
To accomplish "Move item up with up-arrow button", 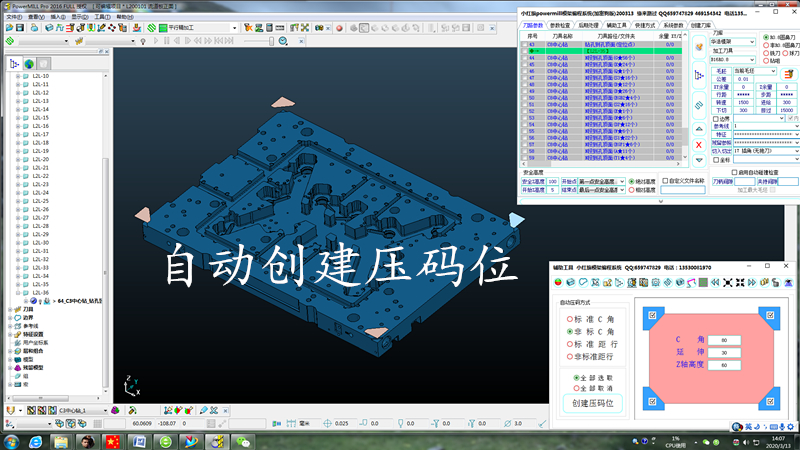I will (699, 129).
